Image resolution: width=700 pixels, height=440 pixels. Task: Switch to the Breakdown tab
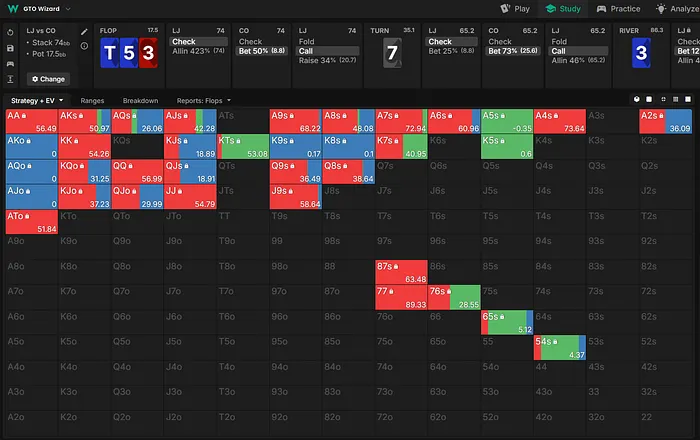click(x=141, y=101)
